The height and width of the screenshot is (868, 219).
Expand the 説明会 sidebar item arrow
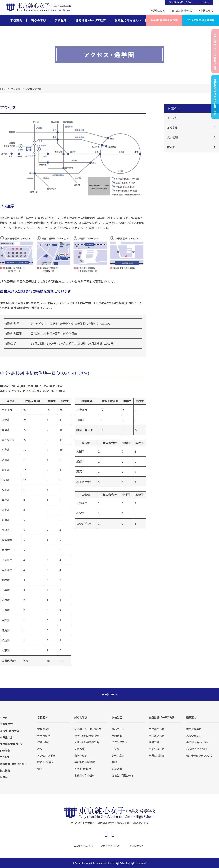coord(215,147)
